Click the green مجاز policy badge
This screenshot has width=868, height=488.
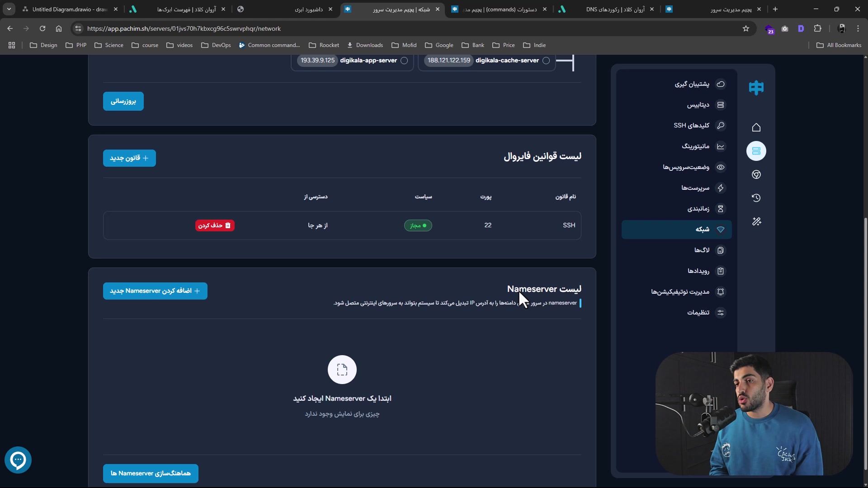tap(418, 225)
